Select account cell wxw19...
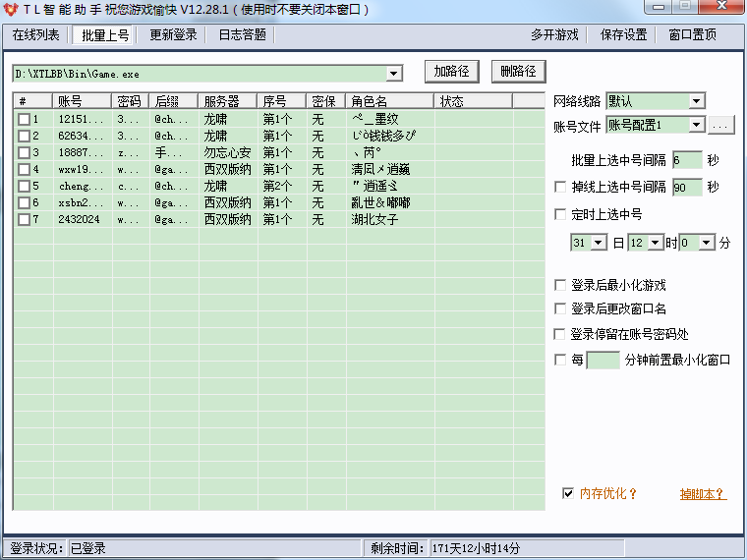 coord(81,169)
